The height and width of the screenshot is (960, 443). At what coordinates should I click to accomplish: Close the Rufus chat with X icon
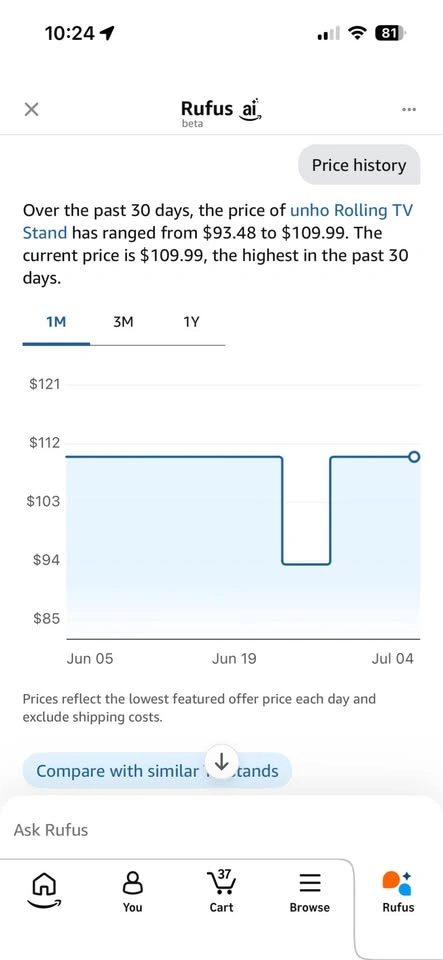tap(31, 110)
